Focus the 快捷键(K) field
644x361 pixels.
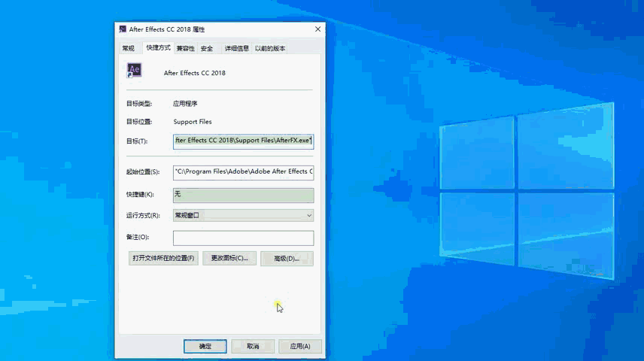point(243,195)
